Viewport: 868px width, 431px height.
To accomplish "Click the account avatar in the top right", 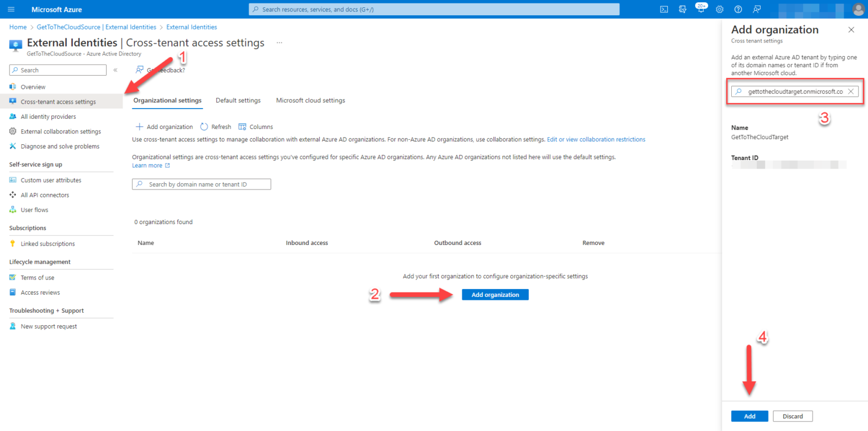I will pos(858,9).
